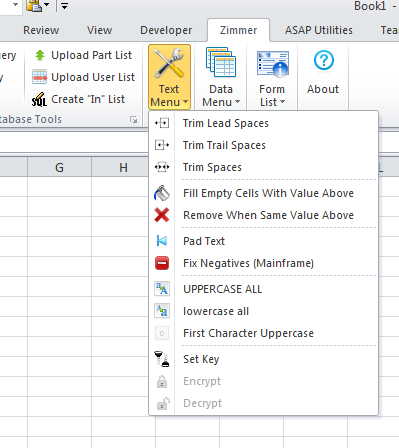Click the Form List label
This screenshot has width=399, height=448.
coord(272,96)
